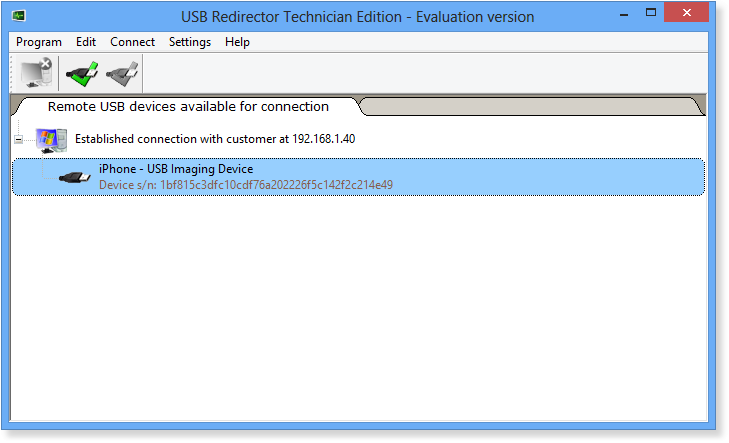The image size is (729, 443).
Task: Click the green checkmark connect USB device icon
Action: (82, 73)
